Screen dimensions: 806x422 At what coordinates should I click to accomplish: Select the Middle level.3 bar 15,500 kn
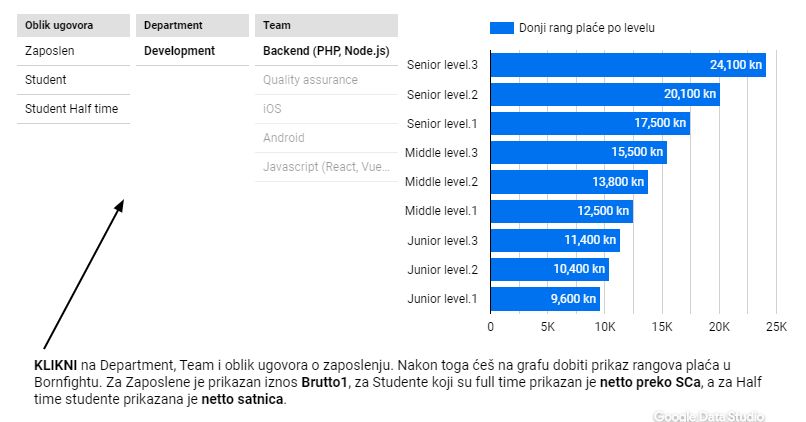point(579,153)
